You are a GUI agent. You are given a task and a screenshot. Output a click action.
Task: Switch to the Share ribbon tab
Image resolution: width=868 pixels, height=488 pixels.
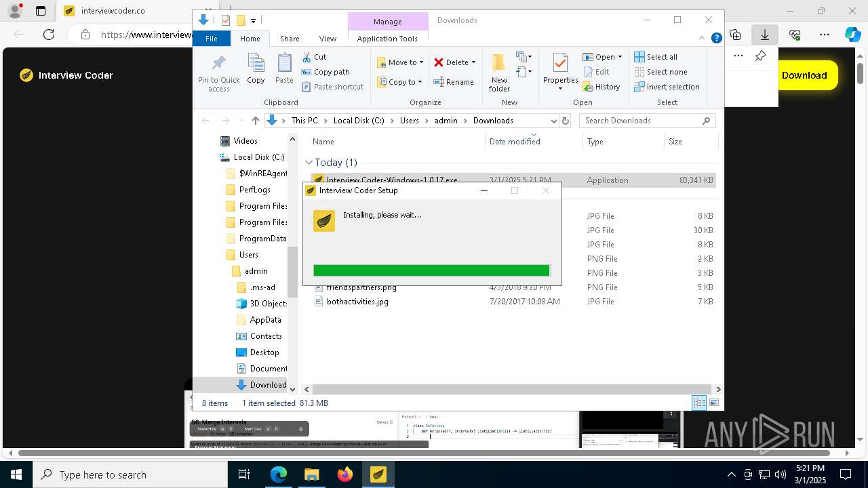pyautogui.click(x=290, y=39)
